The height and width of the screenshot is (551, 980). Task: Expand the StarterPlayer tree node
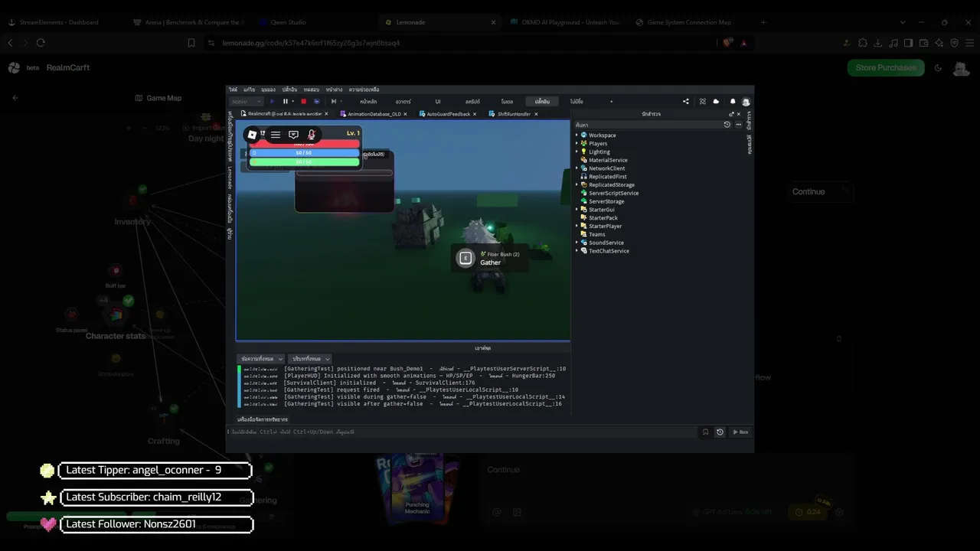[x=577, y=227]
